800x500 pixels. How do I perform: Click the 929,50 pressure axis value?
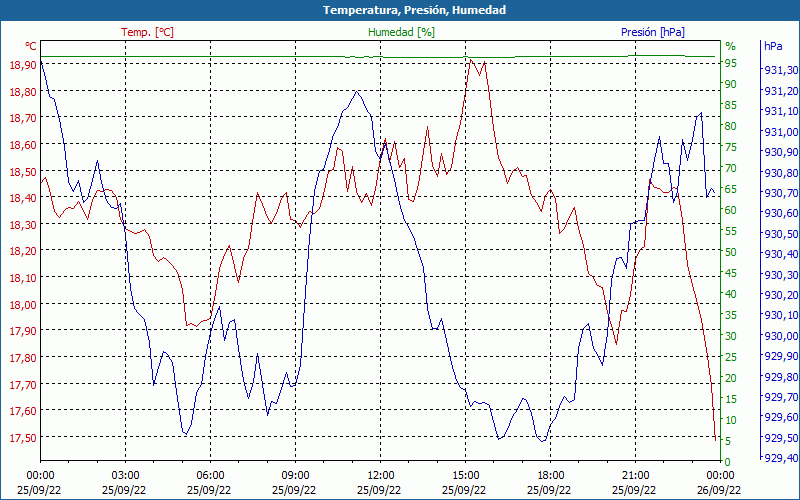pyautogui.click(x=779, y=438)
